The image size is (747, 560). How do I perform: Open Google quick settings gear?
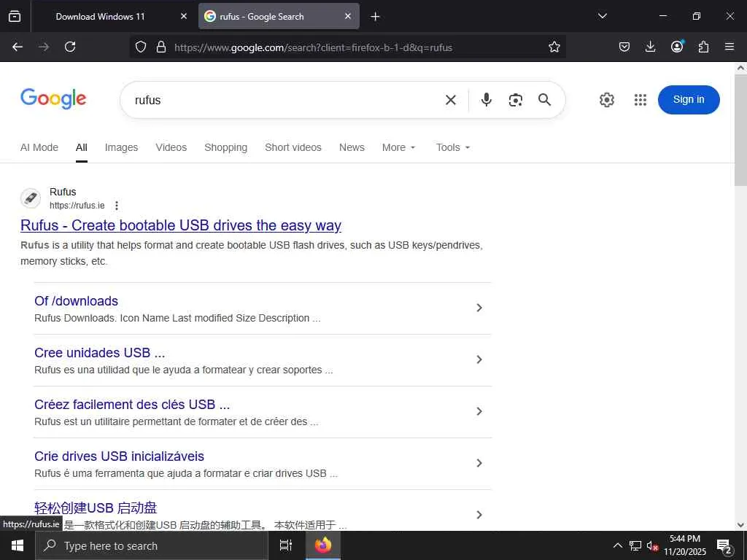(606, 100)
